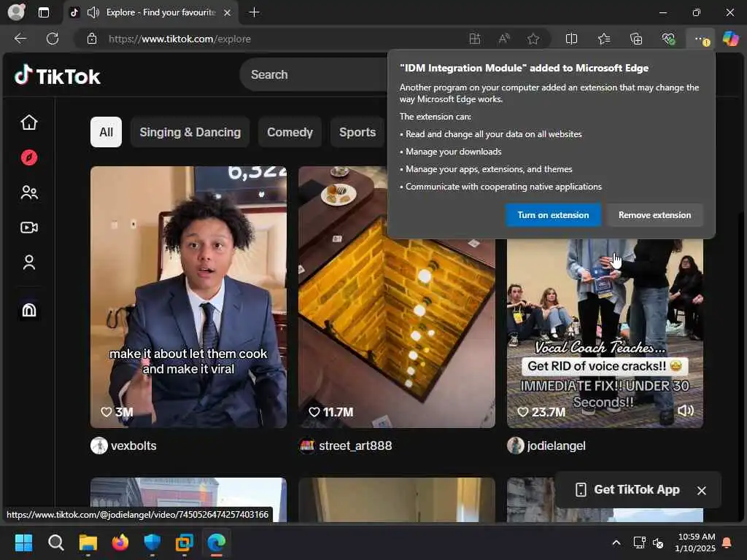Open the tab actions menu

[44, 12]
